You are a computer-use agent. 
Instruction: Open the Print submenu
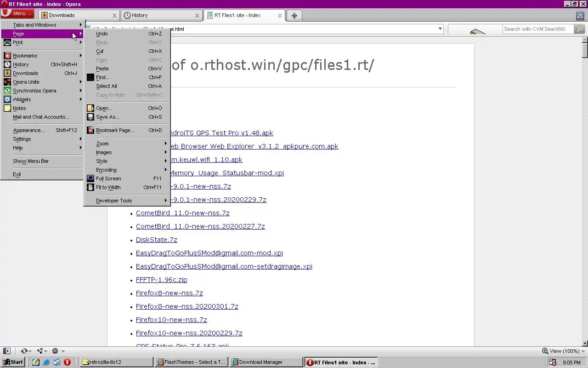click(x=43, y=42)
